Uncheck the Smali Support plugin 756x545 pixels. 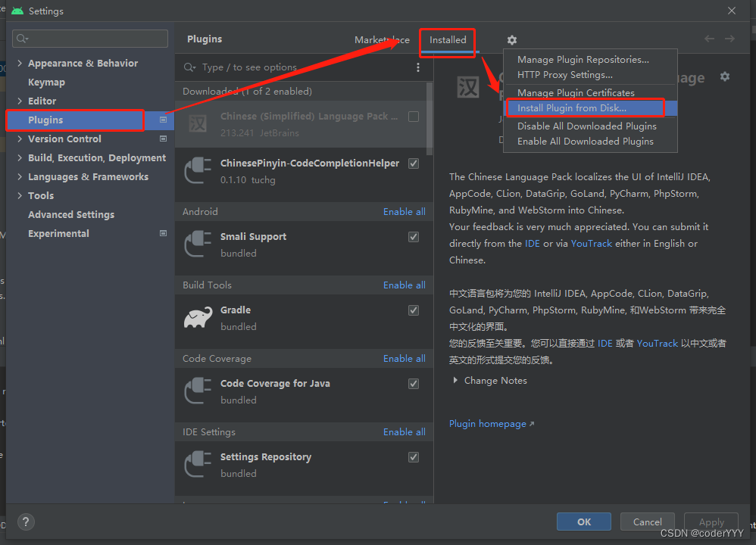tap(413, 237)
